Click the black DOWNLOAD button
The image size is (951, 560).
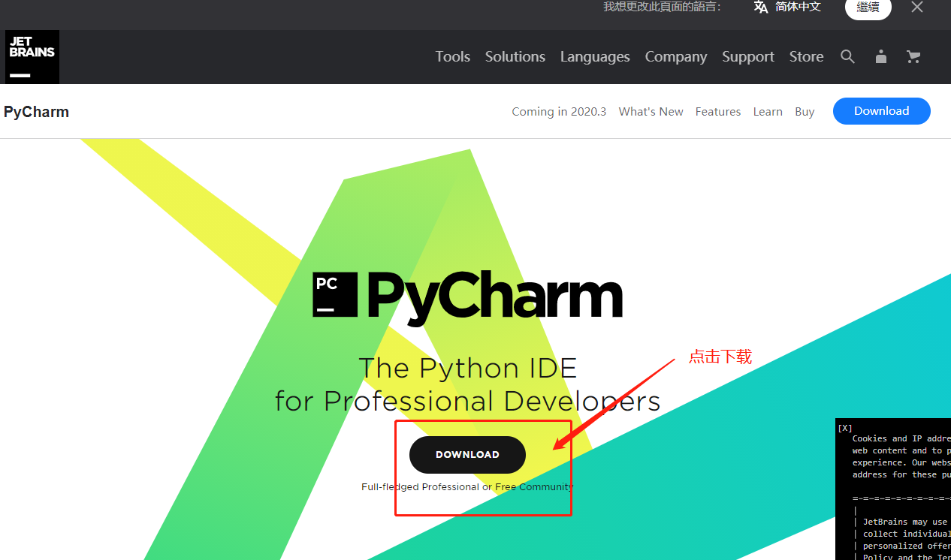tap(467, 455)
